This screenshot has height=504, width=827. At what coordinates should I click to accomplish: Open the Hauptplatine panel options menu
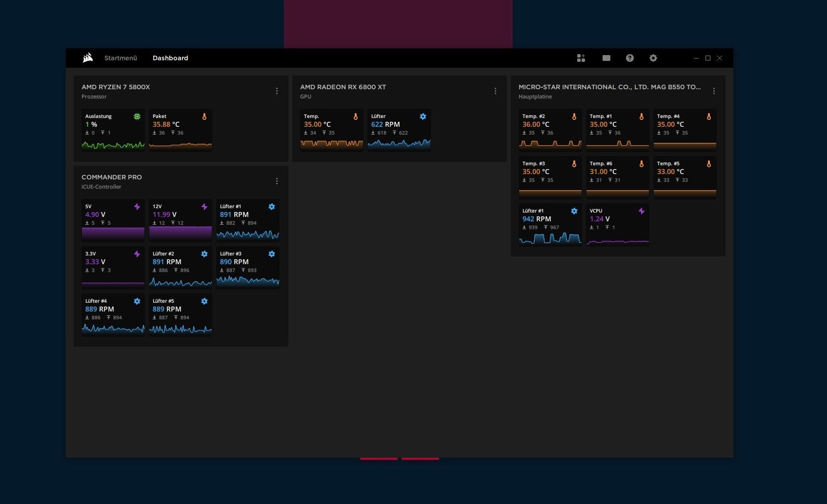point(714,91)
